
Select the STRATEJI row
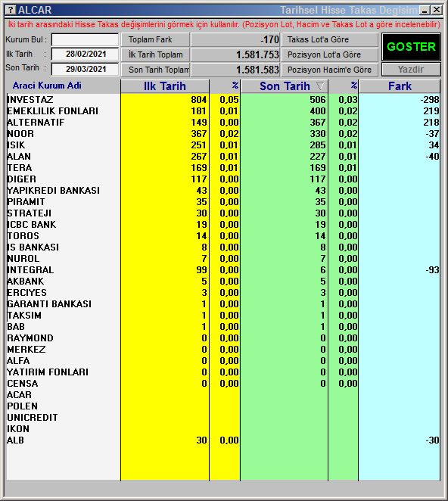(223, 213)
